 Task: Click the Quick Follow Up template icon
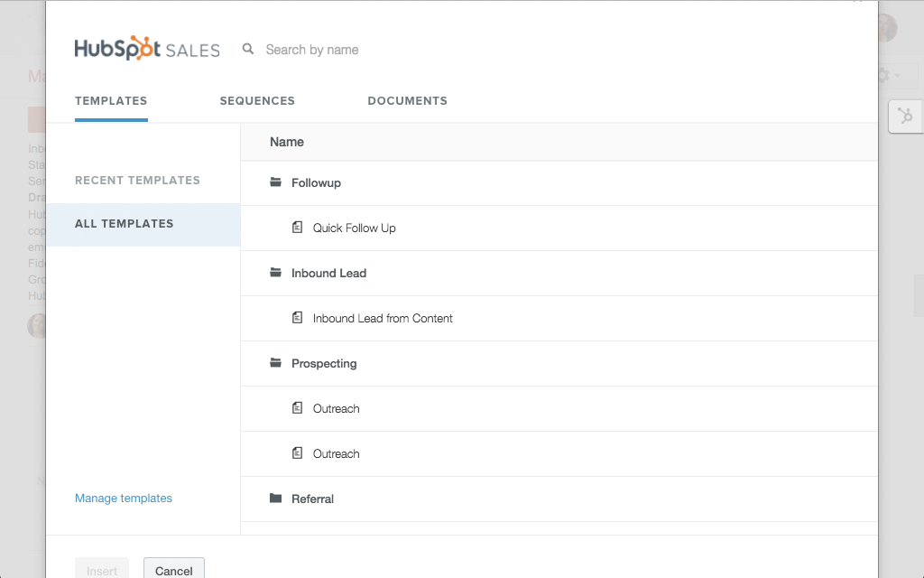(x=298, y=227)
